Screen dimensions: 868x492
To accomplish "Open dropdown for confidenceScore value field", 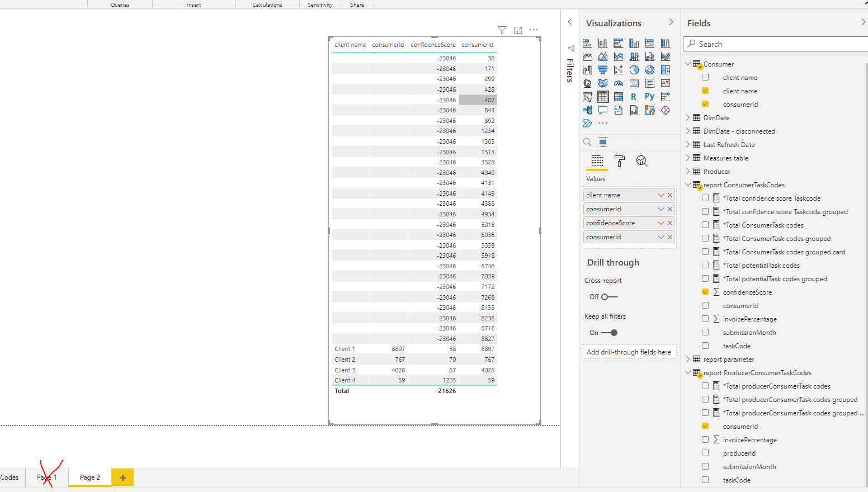I will pos(661,223).
